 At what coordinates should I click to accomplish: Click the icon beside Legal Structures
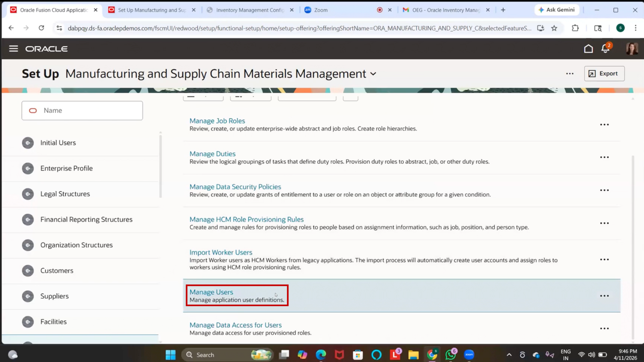tap(28, 194)
